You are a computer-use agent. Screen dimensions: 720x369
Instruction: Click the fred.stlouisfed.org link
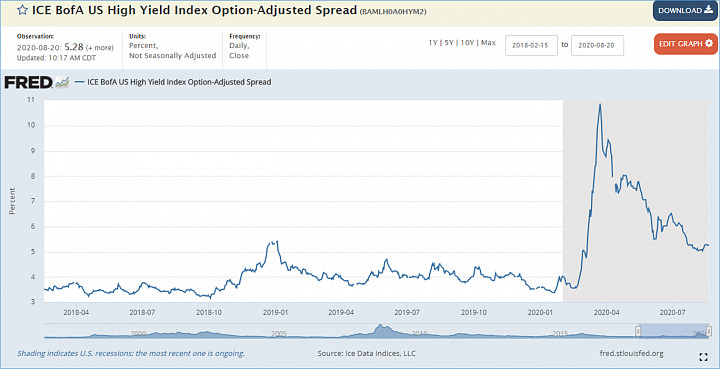click(631, 353)
